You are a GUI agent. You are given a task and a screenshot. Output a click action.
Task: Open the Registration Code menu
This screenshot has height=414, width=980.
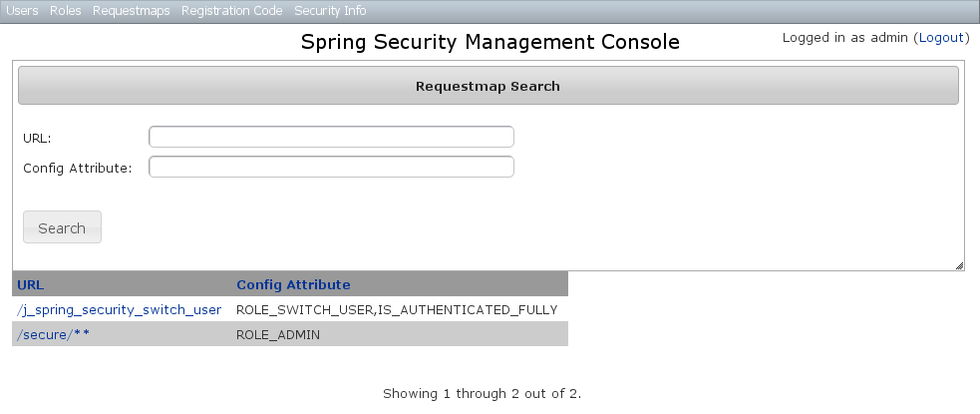tap(231, 11)
